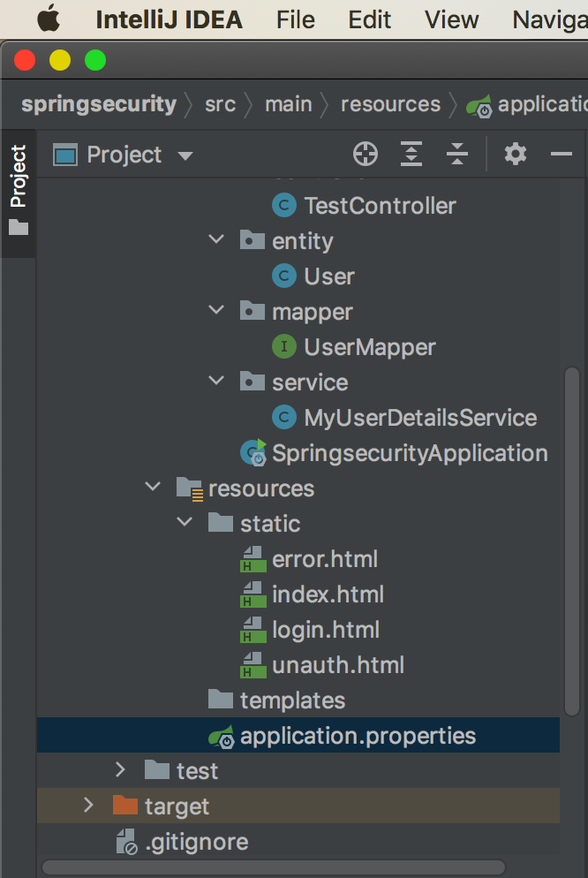The height and width of the screenshot is (878, 588).
Task: Open the File menu
Action: point(296,20)
